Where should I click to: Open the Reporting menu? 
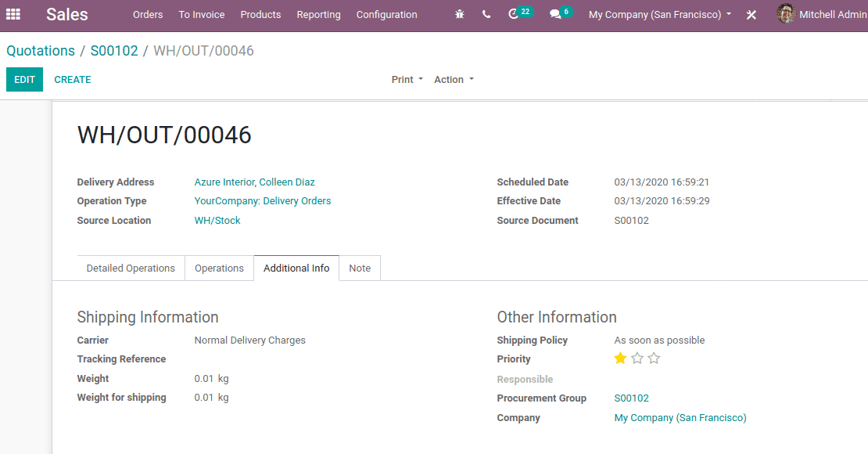click(318, 14)
